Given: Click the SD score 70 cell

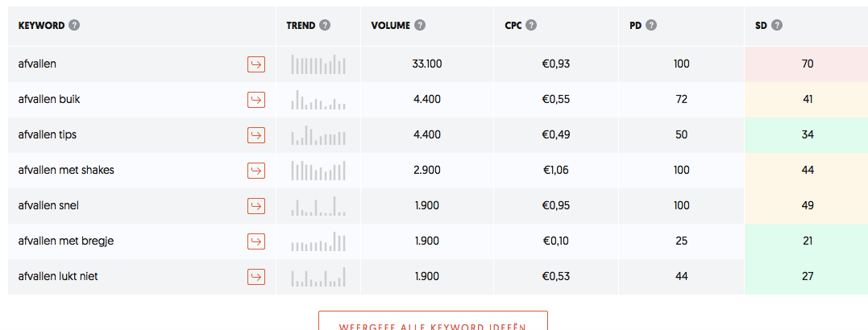Looking at the screenshot, I should (807, 64).
